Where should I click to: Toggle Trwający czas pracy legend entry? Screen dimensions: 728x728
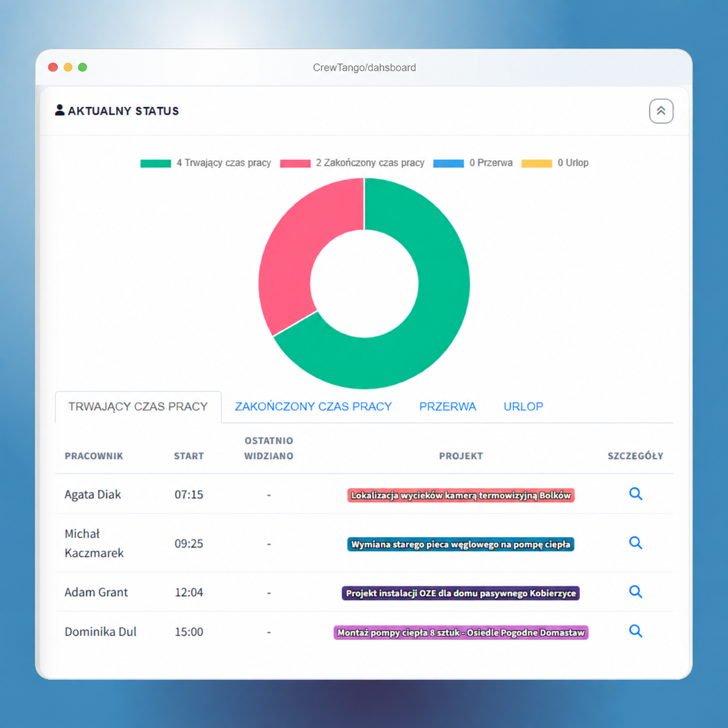click(x=206, y=163)
